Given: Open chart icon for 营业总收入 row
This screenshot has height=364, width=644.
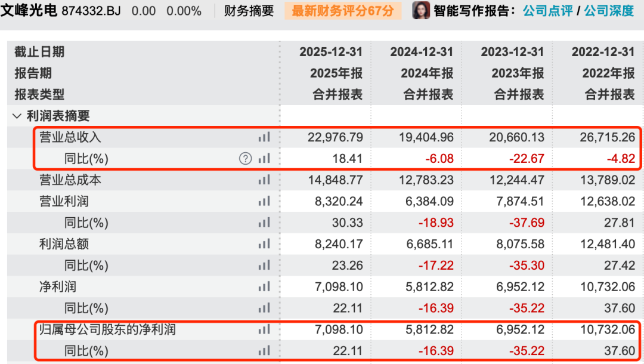Looking at the screenshot, I should [264, 137].
